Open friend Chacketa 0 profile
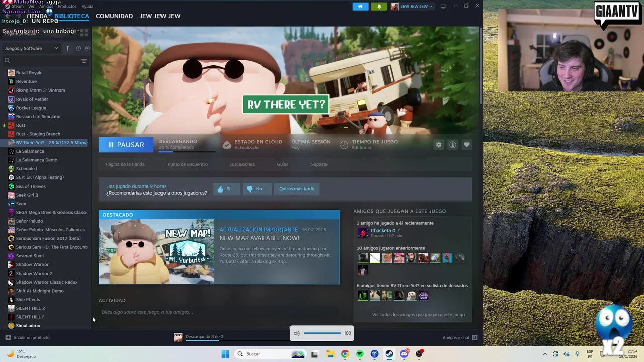 [383, 230]
